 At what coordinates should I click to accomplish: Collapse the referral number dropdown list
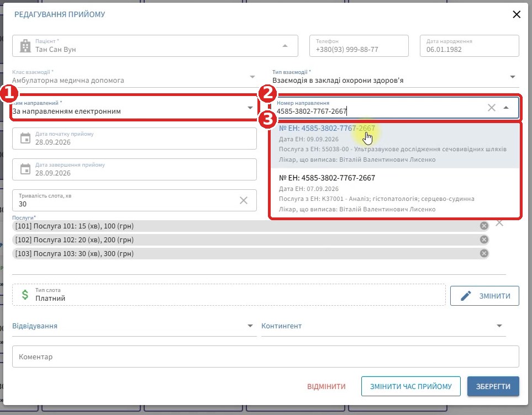tap(506, 108)
